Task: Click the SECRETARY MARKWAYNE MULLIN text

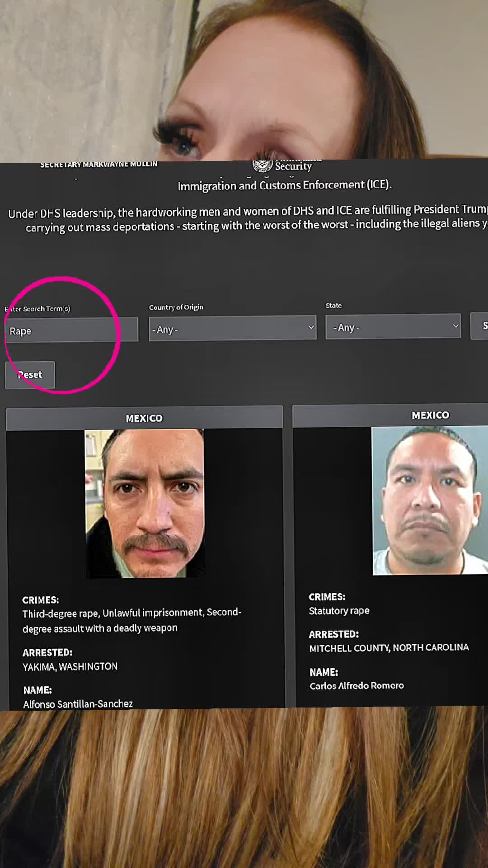Action: (99, 164)
